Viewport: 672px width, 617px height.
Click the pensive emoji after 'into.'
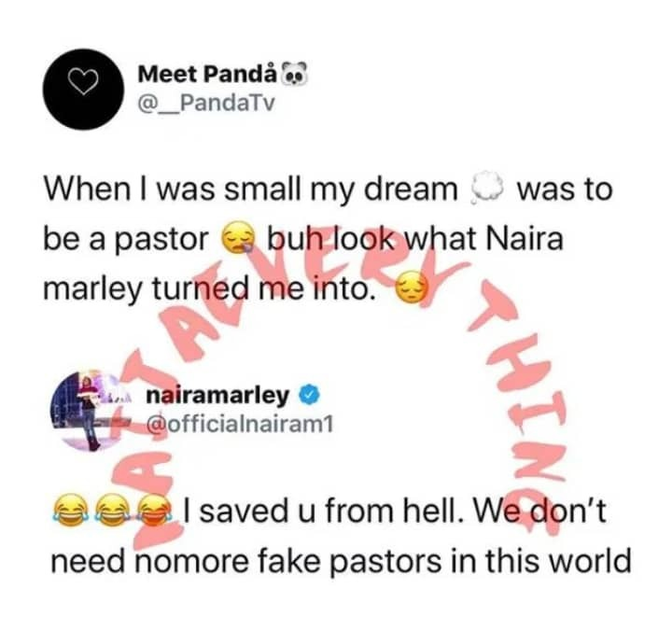[411, 287]
